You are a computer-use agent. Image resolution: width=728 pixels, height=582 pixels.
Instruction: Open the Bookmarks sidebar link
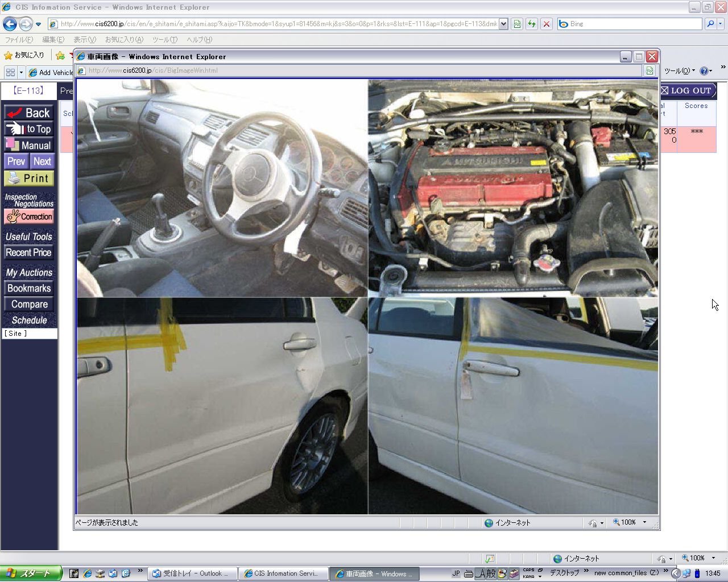point(29,289)
